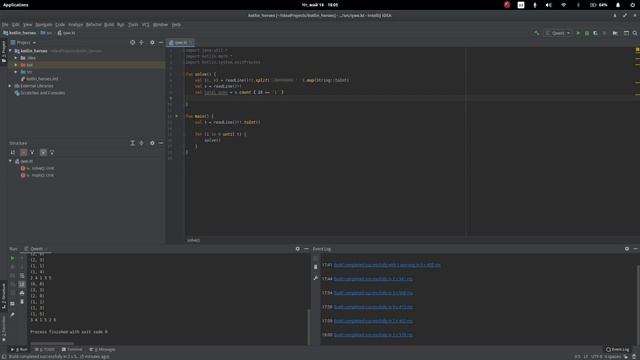
Task: Open the Refactor menu
Action: (93, 24)
